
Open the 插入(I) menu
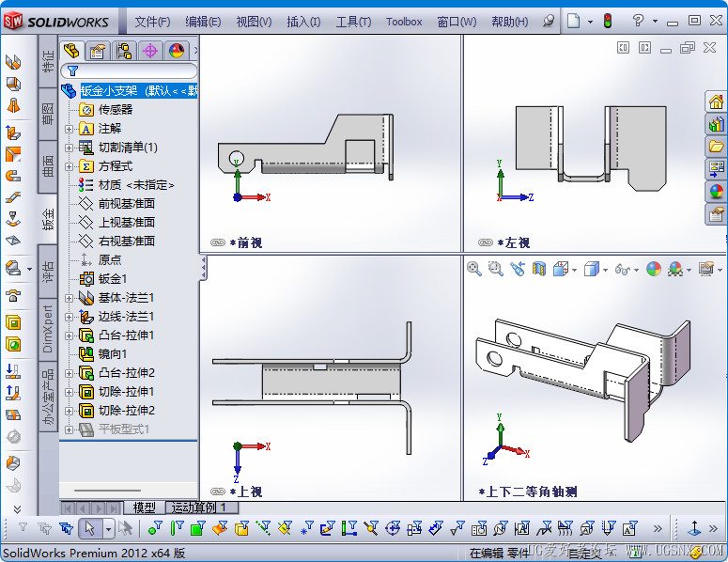click(x=303, y=22)
